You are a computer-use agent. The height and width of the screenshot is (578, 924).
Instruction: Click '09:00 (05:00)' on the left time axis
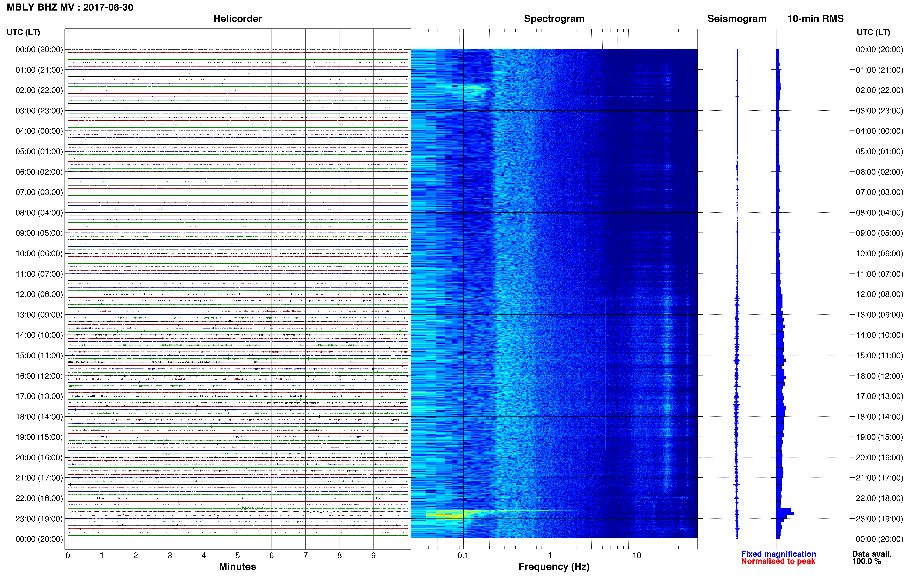[x=39, y=233]
